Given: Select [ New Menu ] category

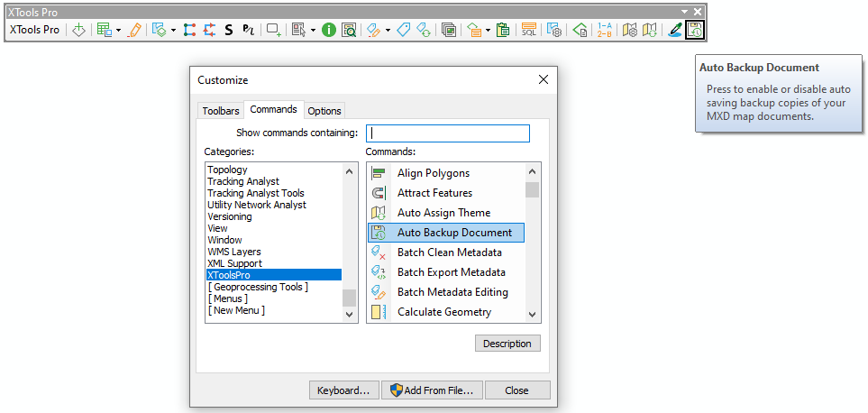Looking at the screenshot, I should pos(236,310).
